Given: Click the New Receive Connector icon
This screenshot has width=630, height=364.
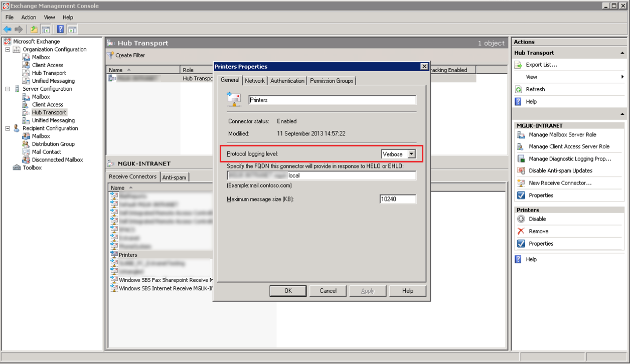Looking at the screenshot, I should (521, 183).
